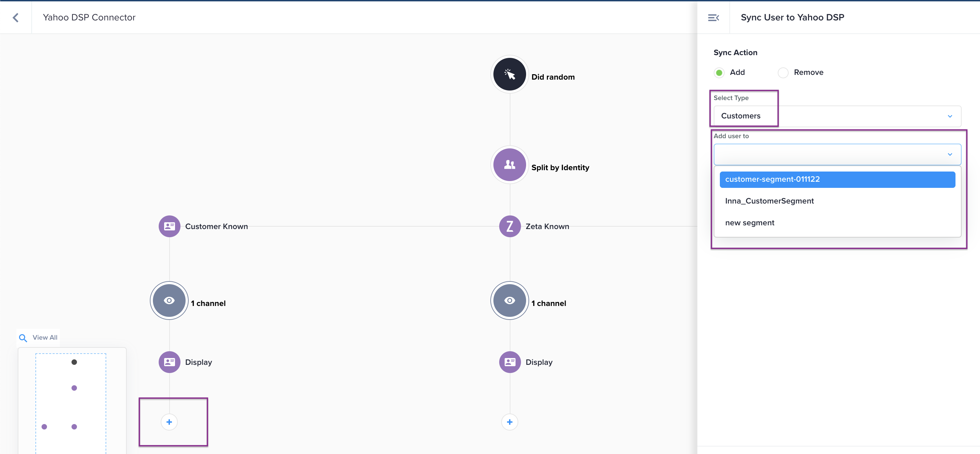
Task: Open the Split by Identity node
Action: click(509, 165)
